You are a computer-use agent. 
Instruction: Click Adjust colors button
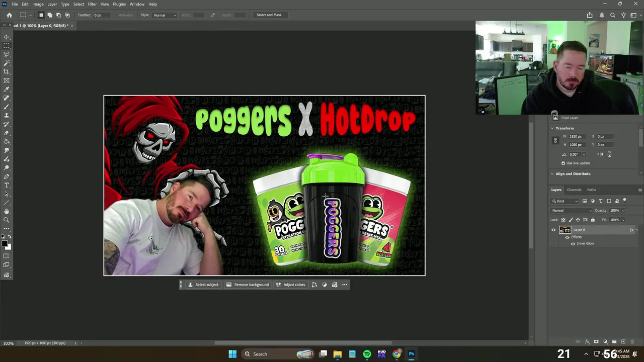click(x=290, y=285)
